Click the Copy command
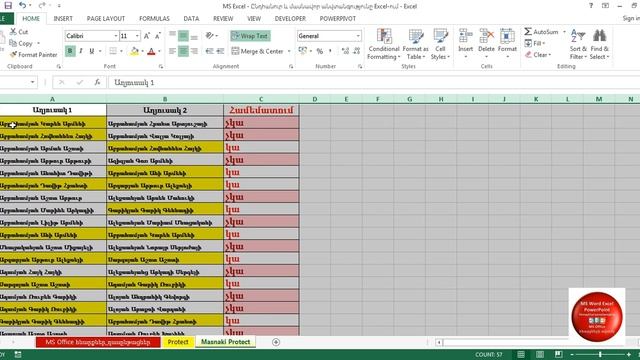Image resolution: width=640 pixels, height=360 pixels. pyautogui.click(x=21, y=43)
